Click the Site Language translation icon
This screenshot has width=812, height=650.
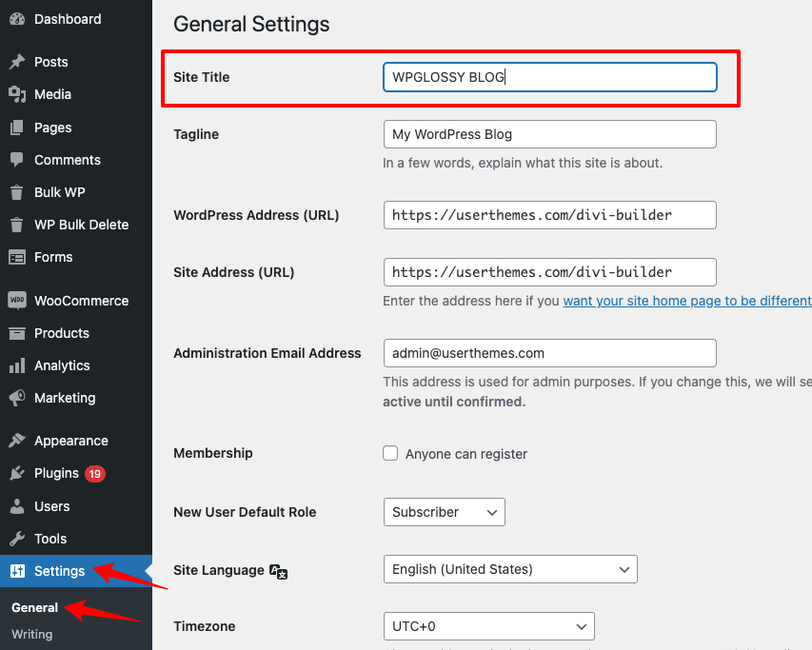(x=279, y=571)
